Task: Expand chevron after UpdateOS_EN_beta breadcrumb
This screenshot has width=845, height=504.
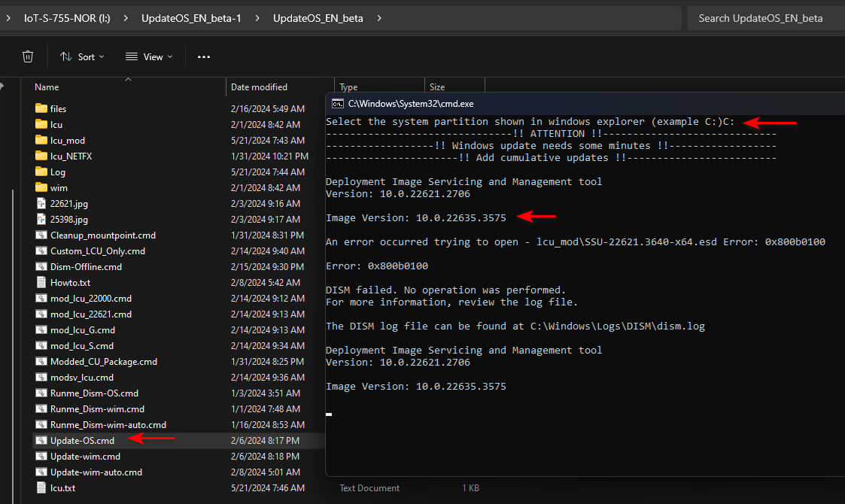Action: 379,18
